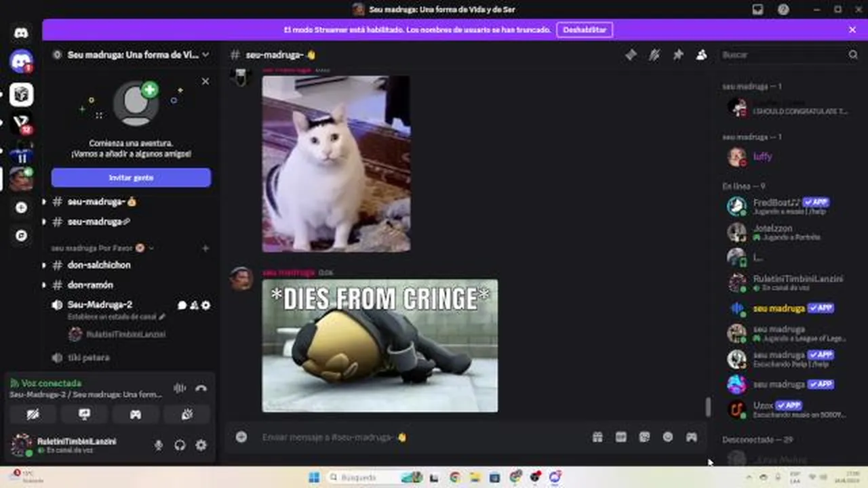Open sticker picker
Screen dimensions: 868x488
tap(644, 437)
